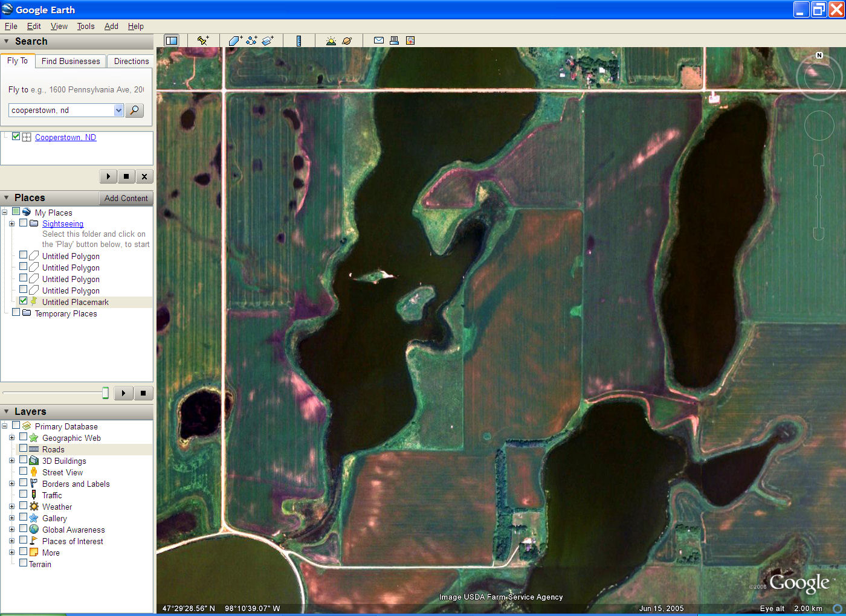Toggle the My Places checkbox
The width and height of the screenshot is (846, 616).
16,212
